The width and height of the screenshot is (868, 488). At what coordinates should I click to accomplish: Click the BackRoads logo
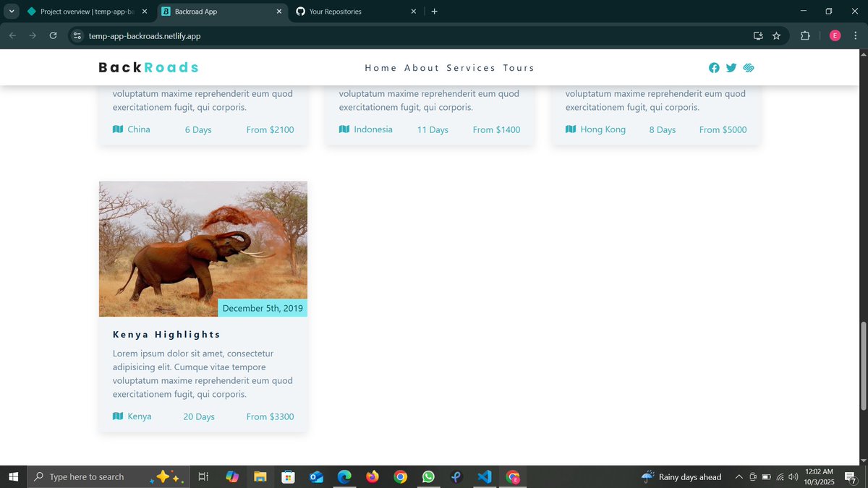point(148,68)
